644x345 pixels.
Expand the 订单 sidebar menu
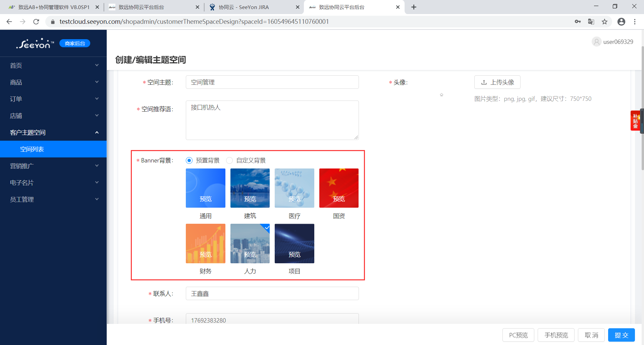pyautogui.click(x=53, y=99)
